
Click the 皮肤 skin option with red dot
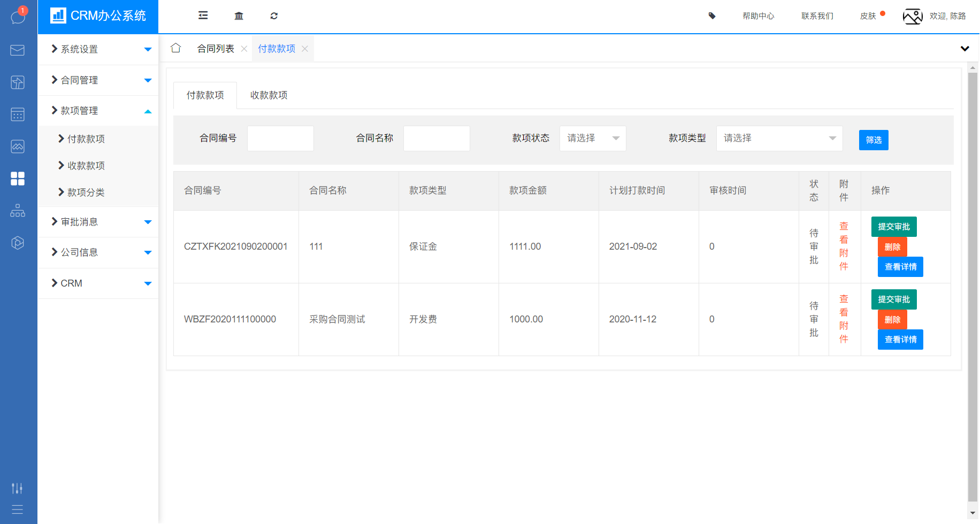point(868,16)
